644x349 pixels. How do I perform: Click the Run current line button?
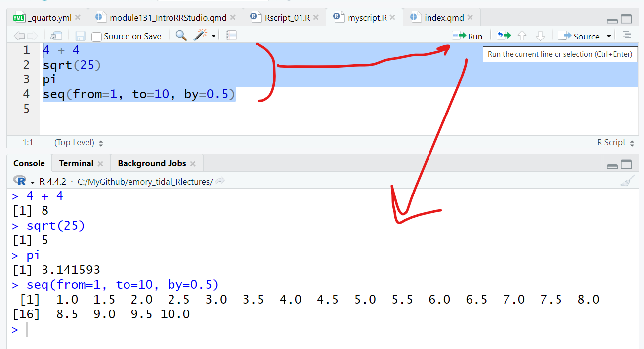pos(467,36)
